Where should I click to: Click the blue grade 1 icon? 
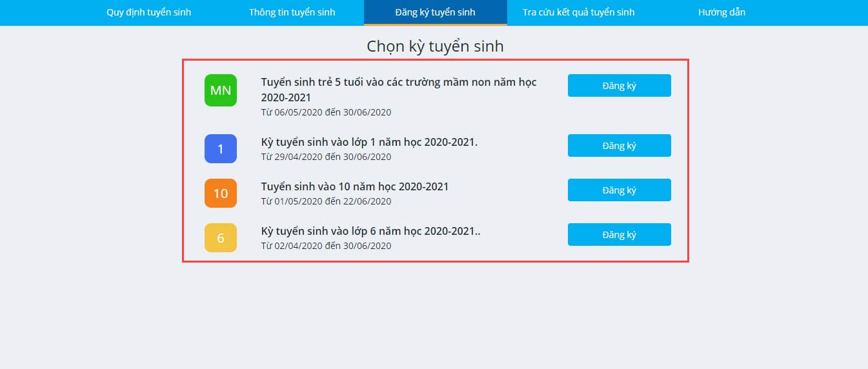[x=220, y=148]
